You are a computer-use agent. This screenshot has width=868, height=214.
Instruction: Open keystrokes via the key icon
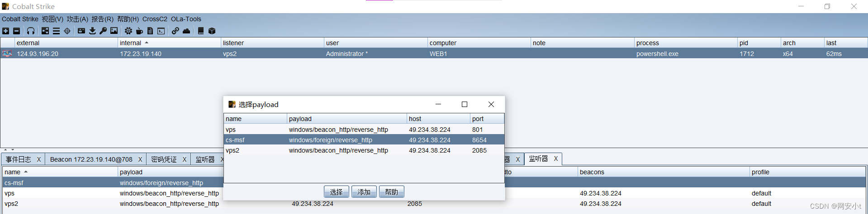coord(103,31)
